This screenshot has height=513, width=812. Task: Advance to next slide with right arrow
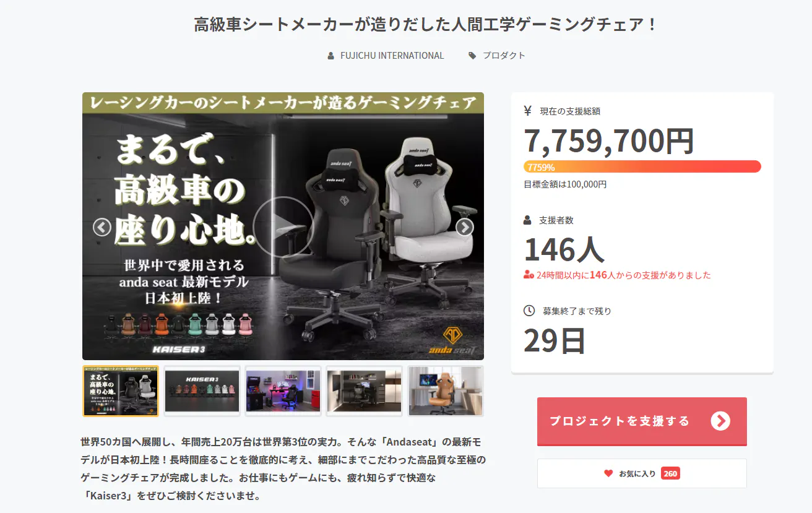coord(465,227)
